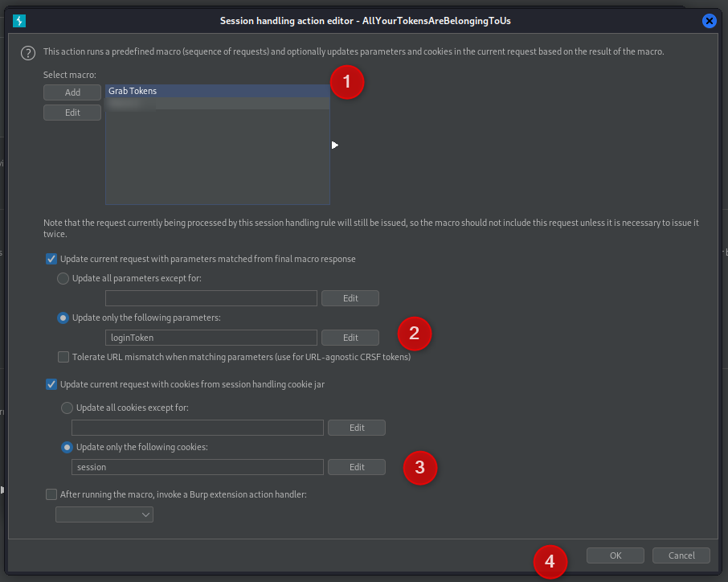The image size is (728, 582).
Task: Click the Add macro button
Action: [72, 92]
